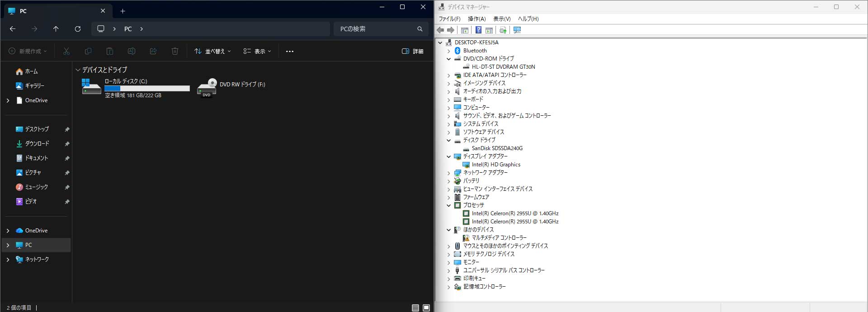Click the Local Disk (C:) capacity bar
Viewport: 868px width, 312px height.
point(147,89)
